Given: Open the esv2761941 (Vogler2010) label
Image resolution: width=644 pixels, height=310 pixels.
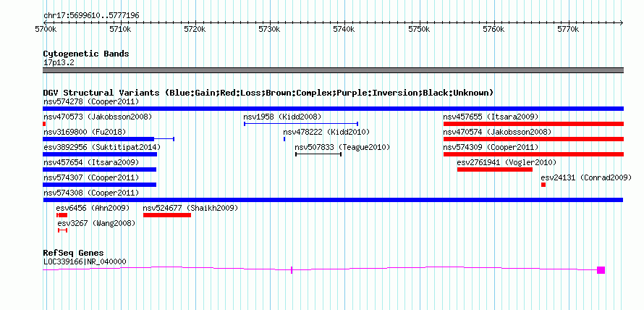Looking at the screenshot, I should [507, 162].
